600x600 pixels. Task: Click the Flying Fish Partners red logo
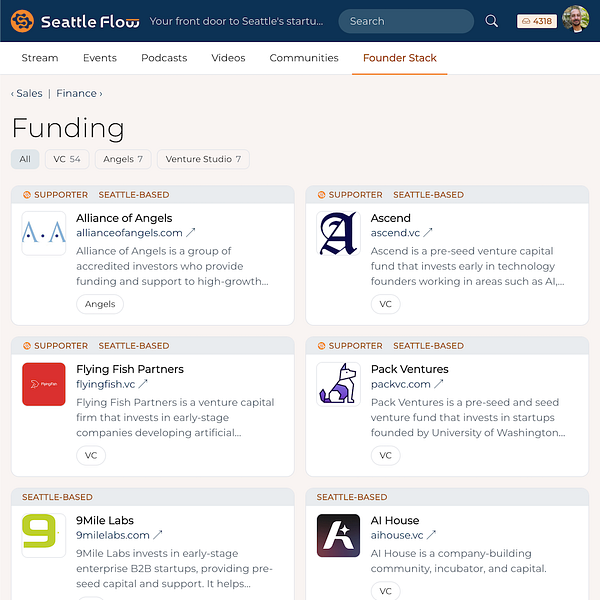(44, 384)
